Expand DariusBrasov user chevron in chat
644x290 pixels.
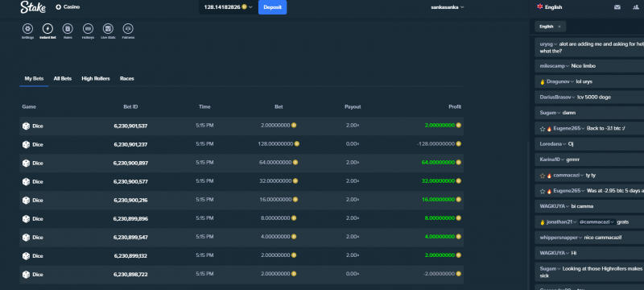click(573, 97)
